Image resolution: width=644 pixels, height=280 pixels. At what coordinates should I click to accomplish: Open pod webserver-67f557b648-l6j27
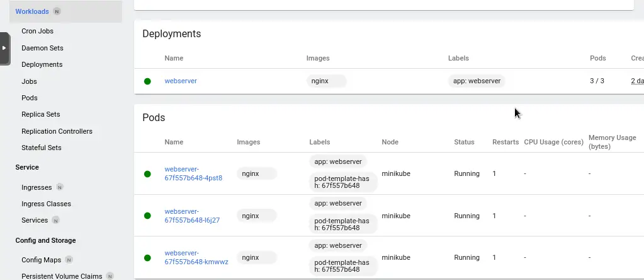click(x=192, y=216)
